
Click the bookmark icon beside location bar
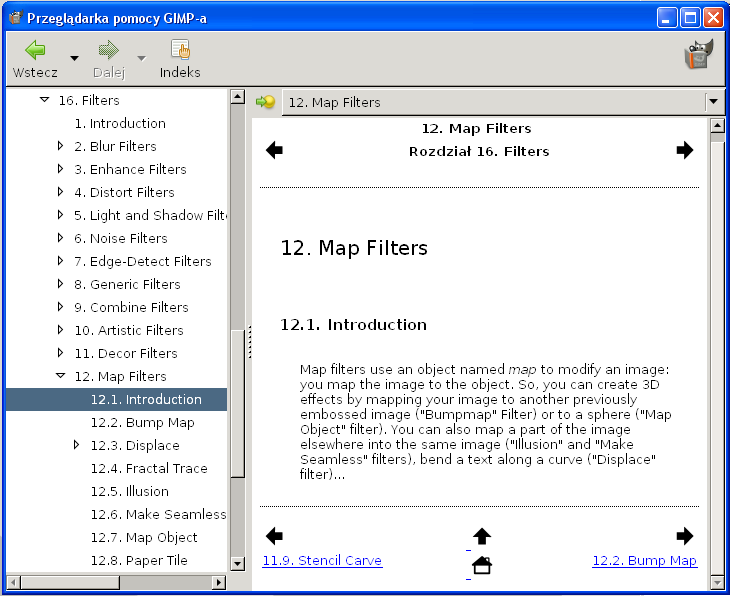(x=265, y=102)
